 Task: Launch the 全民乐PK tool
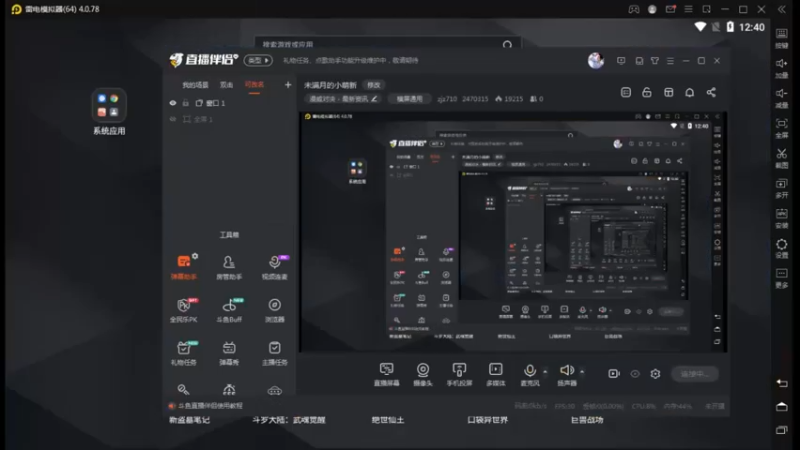(184, 310)
